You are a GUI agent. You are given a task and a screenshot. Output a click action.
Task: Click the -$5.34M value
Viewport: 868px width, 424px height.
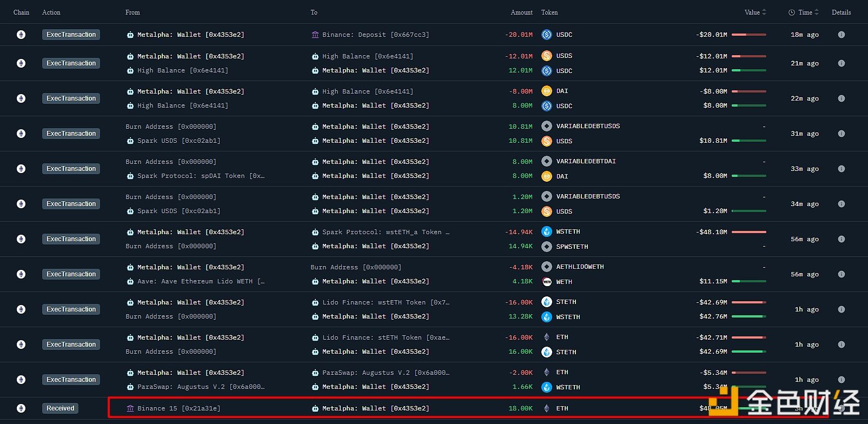(713, 373)
